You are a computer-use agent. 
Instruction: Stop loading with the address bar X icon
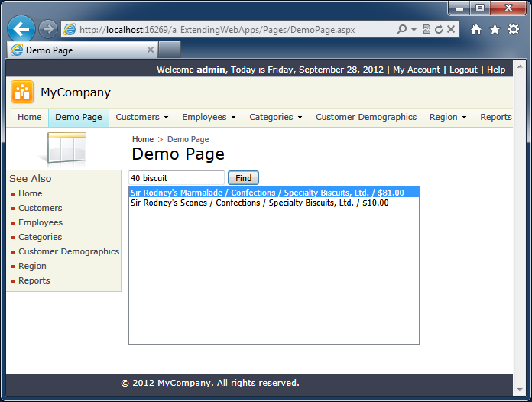451,30
